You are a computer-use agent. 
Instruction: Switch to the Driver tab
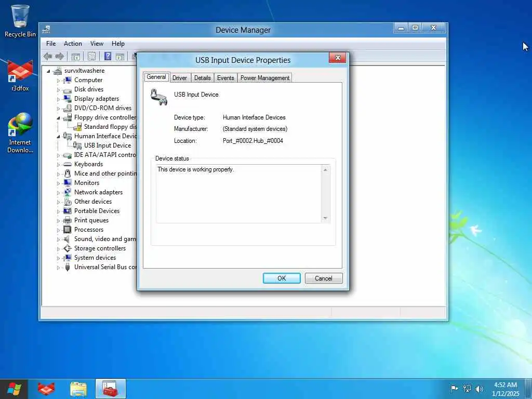click(x=179, y=78)
